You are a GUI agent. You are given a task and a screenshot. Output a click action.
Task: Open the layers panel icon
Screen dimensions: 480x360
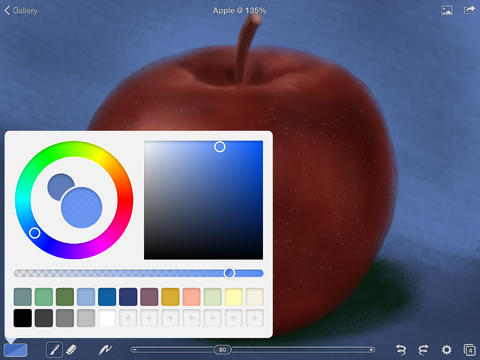[x=469, y=350]
